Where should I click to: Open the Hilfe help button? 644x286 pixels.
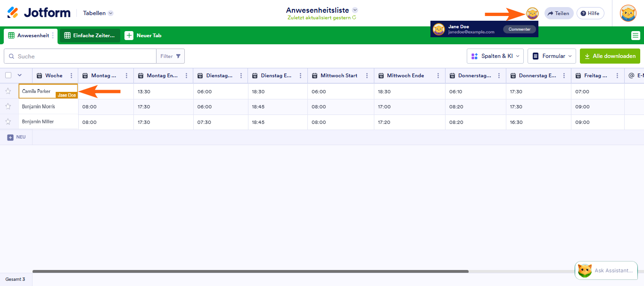[x=590, y=13]
